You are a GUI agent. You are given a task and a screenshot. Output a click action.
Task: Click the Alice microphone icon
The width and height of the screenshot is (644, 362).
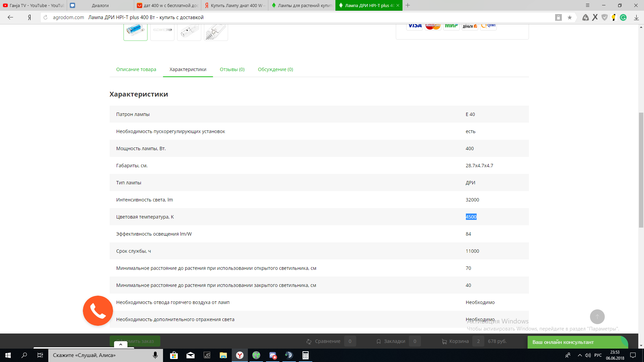pos(155,355)
